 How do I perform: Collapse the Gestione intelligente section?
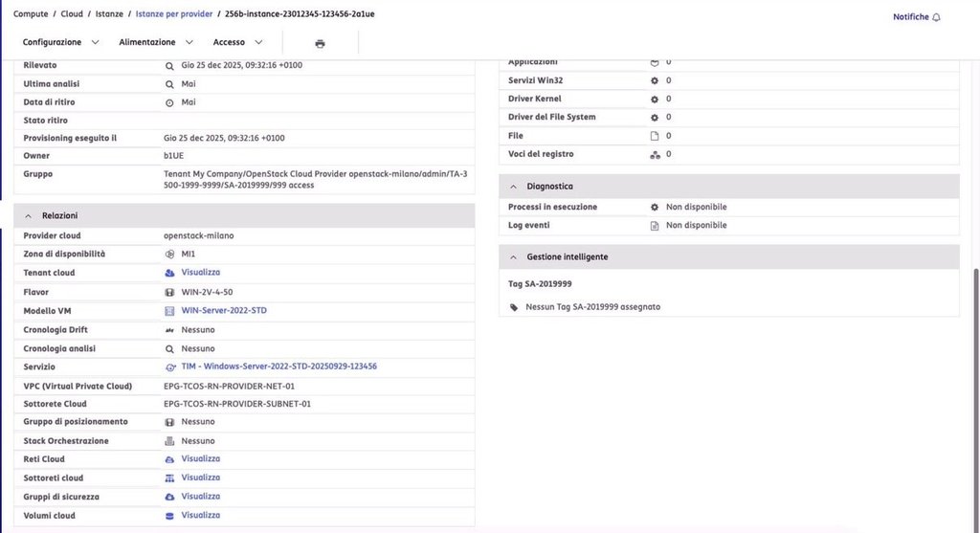click(x=513, y=257)
